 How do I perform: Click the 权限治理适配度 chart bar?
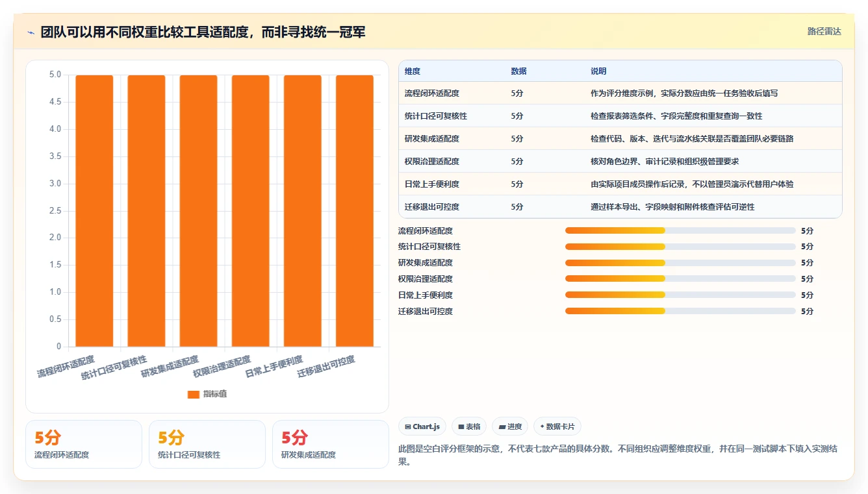tap(250, 211)
